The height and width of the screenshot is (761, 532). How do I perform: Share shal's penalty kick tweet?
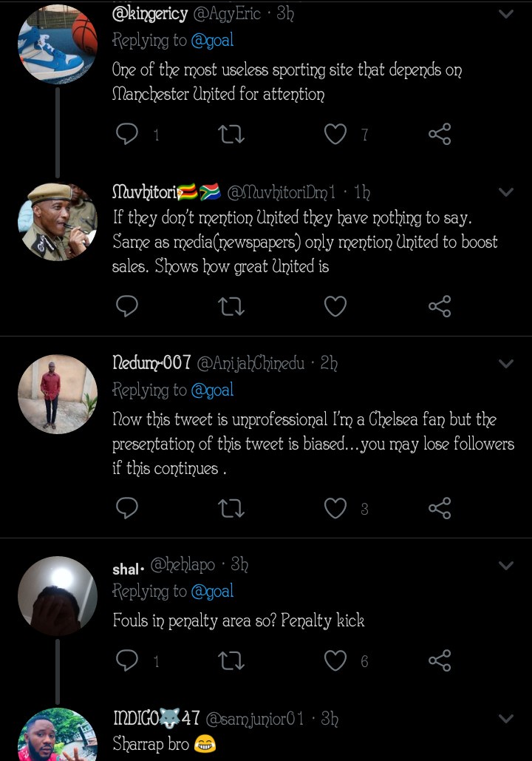(440, 660)
